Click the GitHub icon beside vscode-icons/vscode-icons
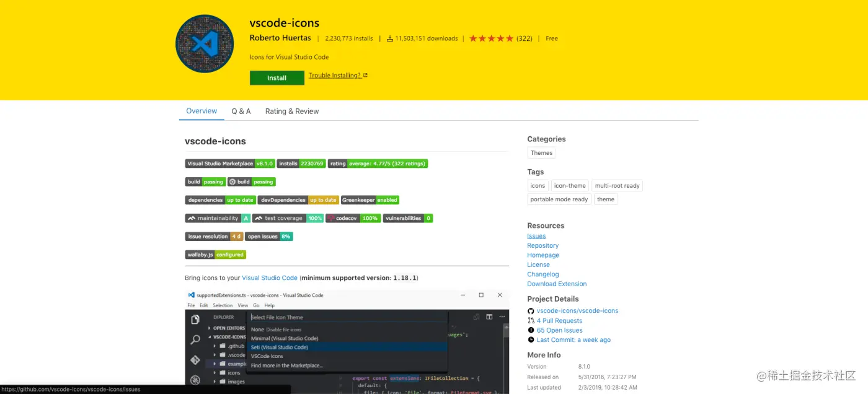Image resolution: width=868 pixels, height=394 pixels. 531,311
